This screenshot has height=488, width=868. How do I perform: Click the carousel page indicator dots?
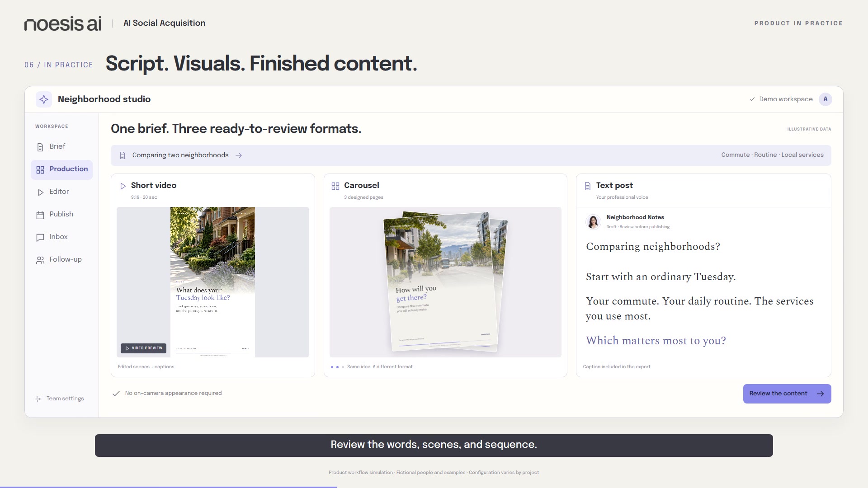point(337,367)
